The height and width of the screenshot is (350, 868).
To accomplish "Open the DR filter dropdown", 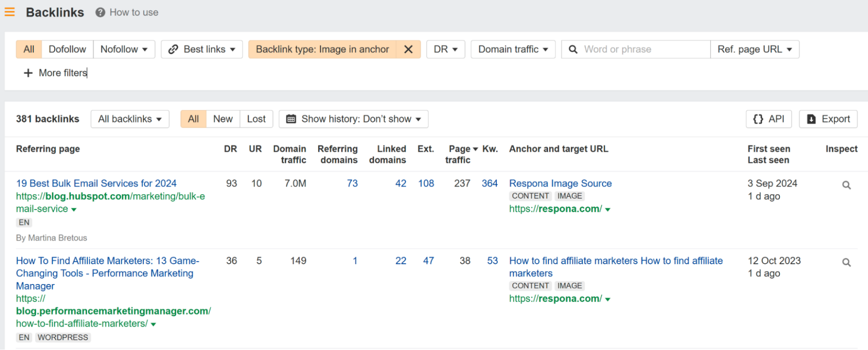I will pyautogui.click(x=446, y=49).
